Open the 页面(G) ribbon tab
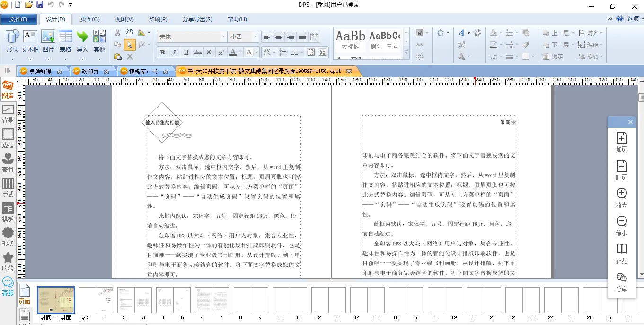 coord(90,19)
